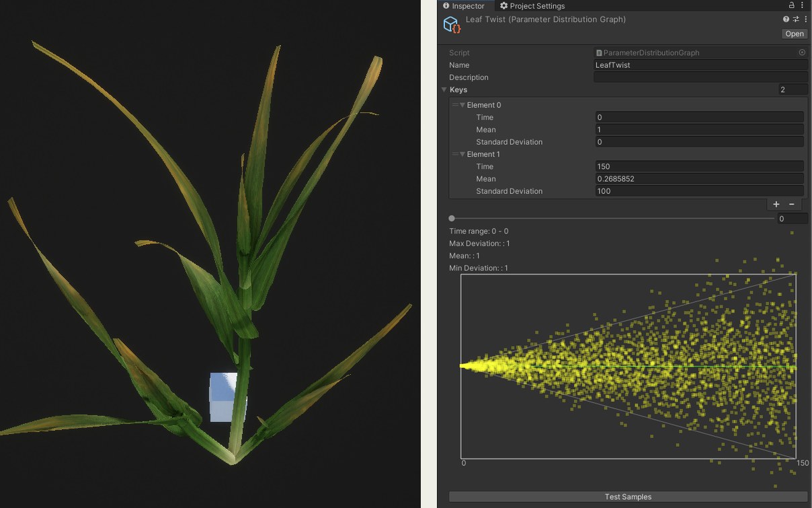Screen dimensions: 812x508
Task: Open the Script object picker circle
Action: tap(802, 52)
